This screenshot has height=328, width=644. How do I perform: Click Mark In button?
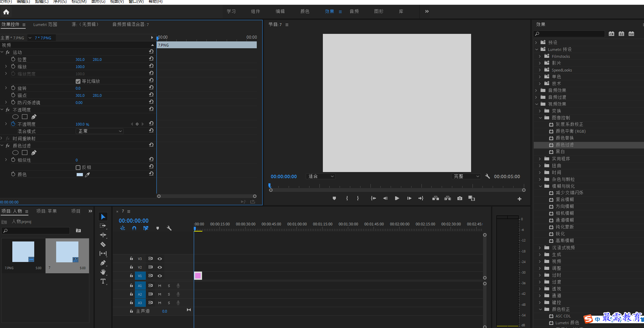347,198
